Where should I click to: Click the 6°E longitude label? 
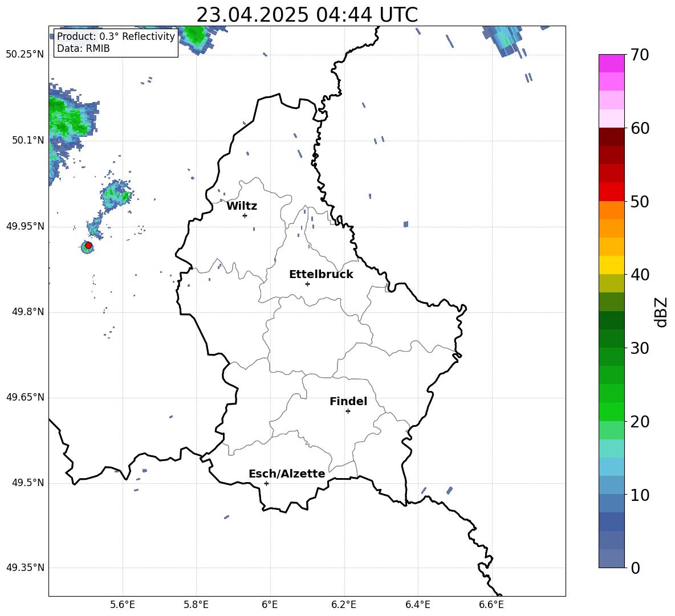pyautogui.click(x=270, y=605)
